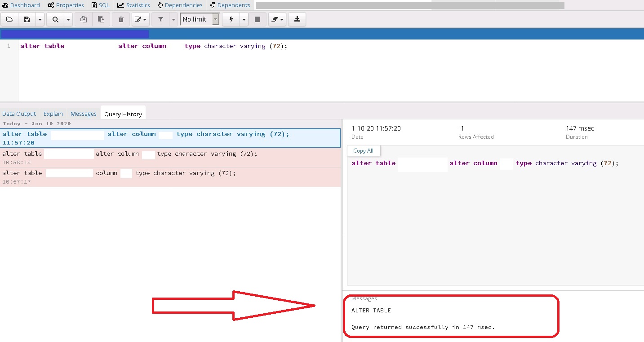Click the Stop query square icon
The width and height of the screenshot is (644, 342).
click(x=258, y=19)
